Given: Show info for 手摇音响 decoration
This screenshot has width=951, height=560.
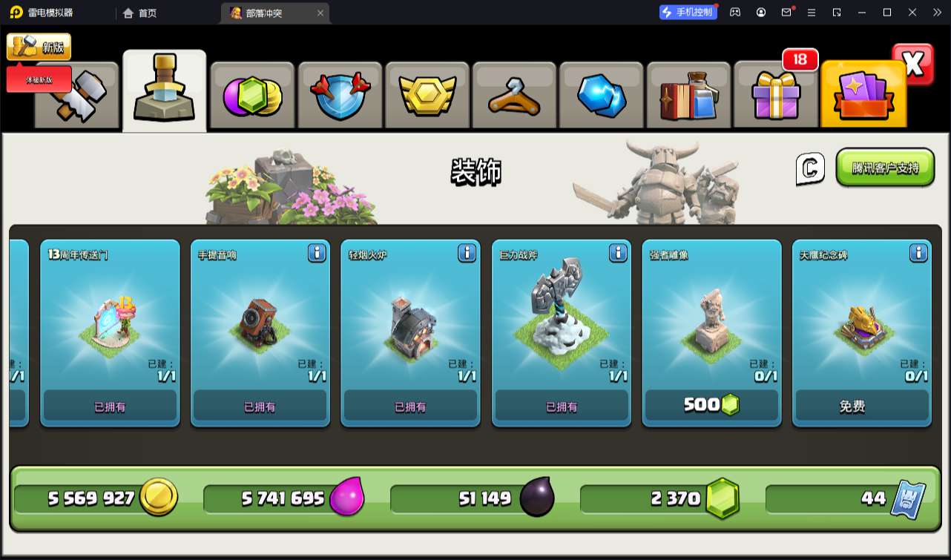Looking at the screenshot, I should [x=317, y=253].
